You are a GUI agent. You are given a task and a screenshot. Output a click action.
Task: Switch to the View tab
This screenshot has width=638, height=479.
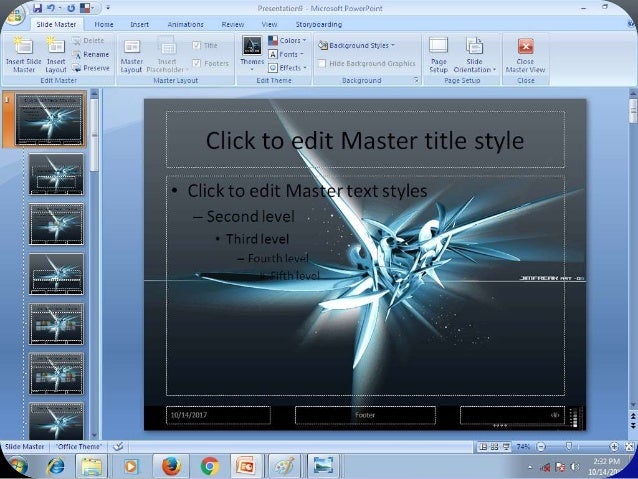point(269,24)
